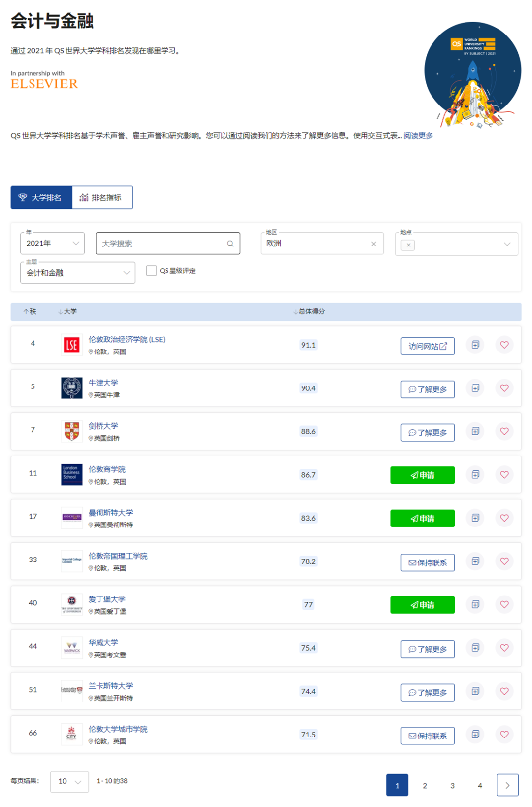Open the 曼彻斯特大学 link

tap(110, 513)
